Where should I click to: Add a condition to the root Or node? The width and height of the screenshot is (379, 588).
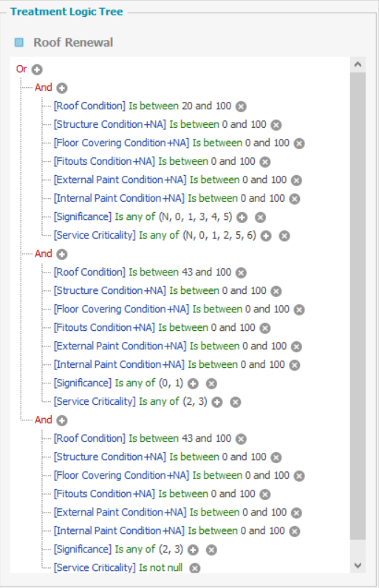pos(37,69)
